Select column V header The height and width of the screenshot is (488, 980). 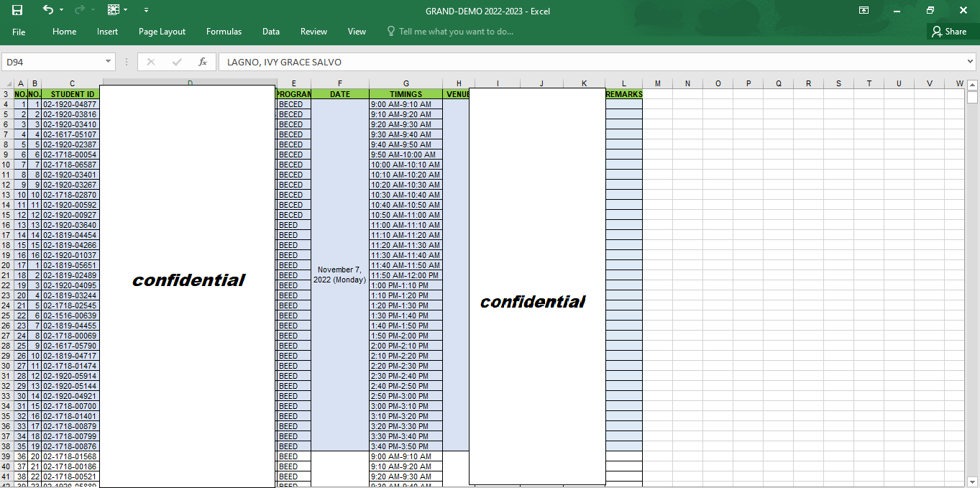[x=929, y=84]
